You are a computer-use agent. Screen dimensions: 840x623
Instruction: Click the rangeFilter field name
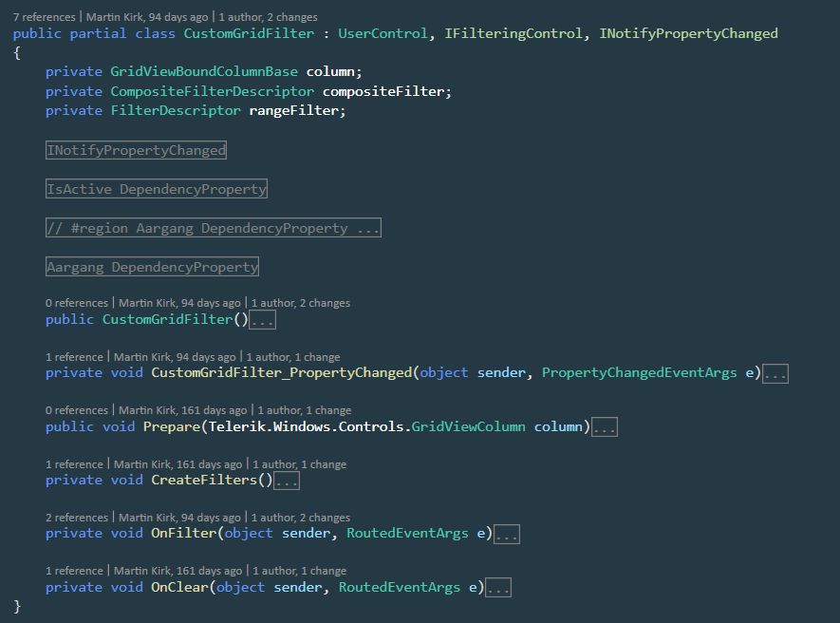click(294, 111)
